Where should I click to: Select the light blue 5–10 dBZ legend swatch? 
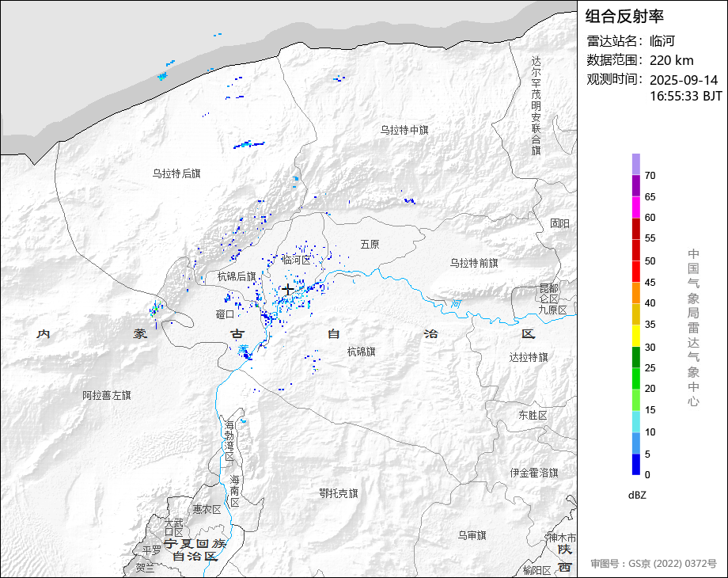(636, 443)
